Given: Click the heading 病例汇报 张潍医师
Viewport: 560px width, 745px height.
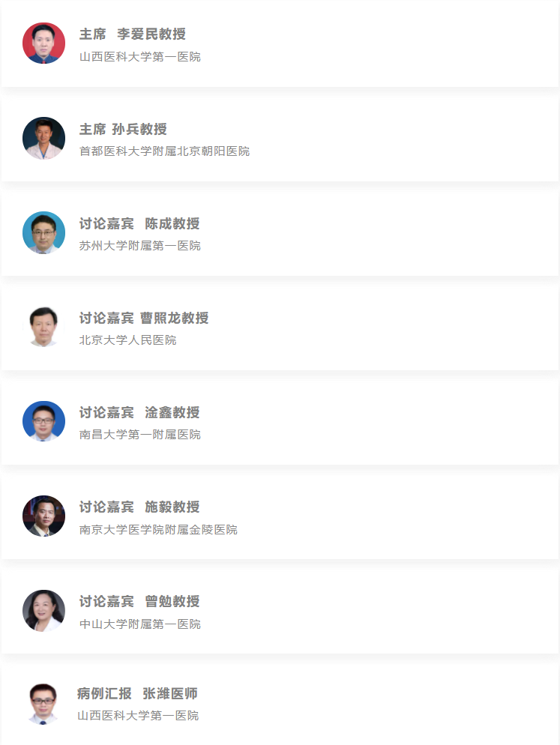Looking at the screenshot, I should 137,694.
